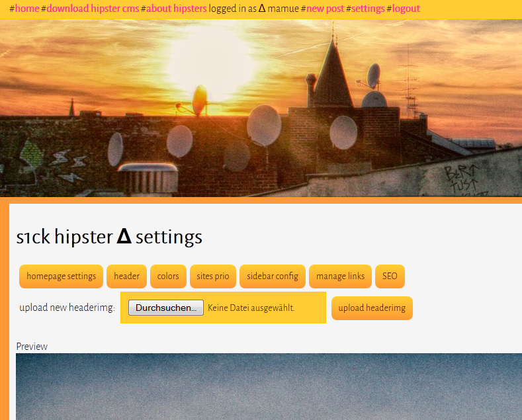Click the 'upload new headerimg:' label
Viewport: 522px width, 420px height.
click(x=67, y=308)
